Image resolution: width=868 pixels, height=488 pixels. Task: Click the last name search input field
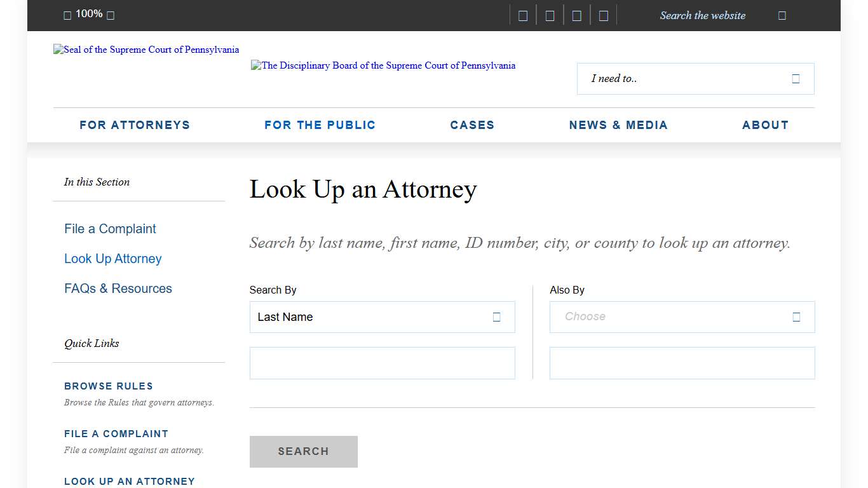[381, 363]
